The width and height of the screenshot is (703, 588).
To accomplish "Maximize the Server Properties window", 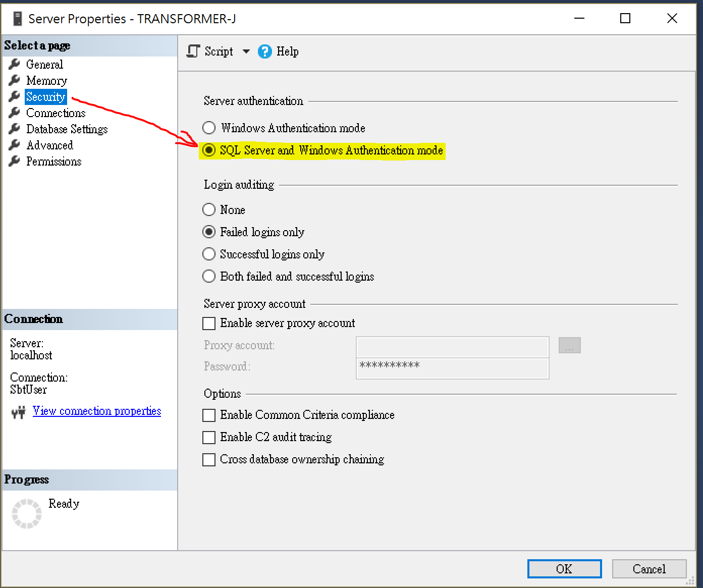I will 625,19.
